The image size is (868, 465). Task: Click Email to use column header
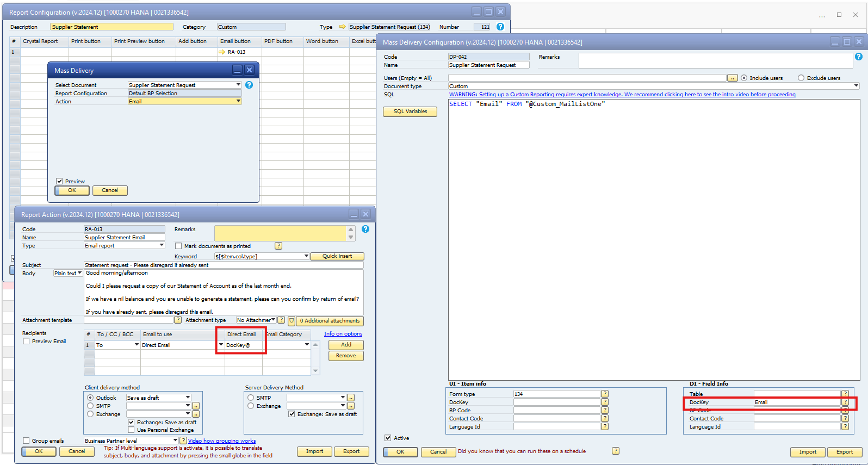pos(182,334)
